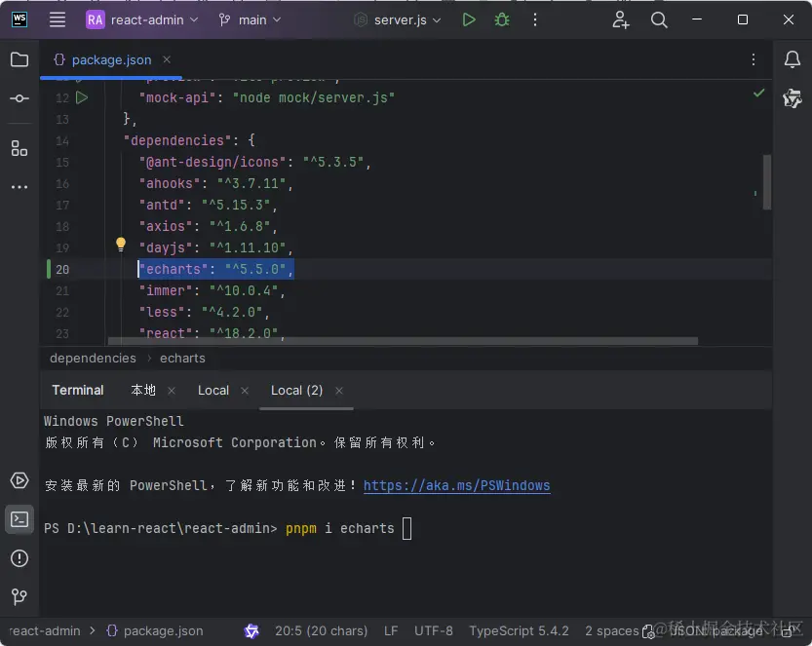Open Code With Me user icon
Image resolution: width=812 pixels, height=646 pixels.
tap(620, 19)
